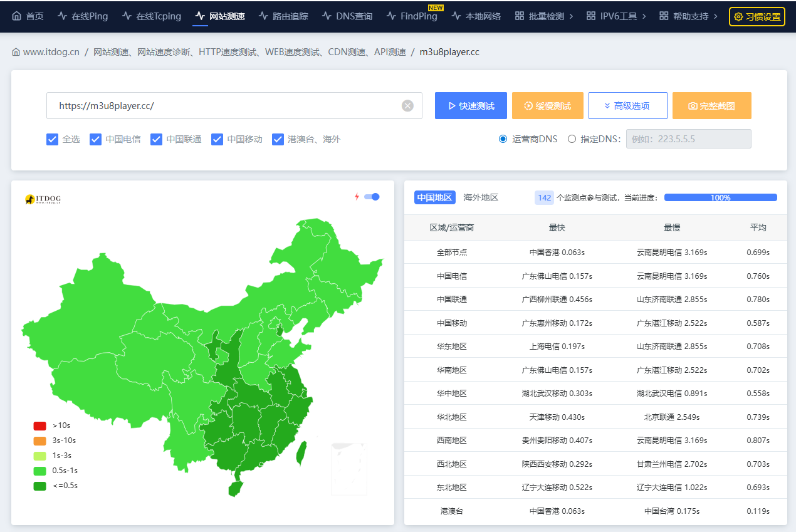796x532 pixels.
Task: Click the grid icon beside 帮助支持
Action: click(x=664, y=16)
